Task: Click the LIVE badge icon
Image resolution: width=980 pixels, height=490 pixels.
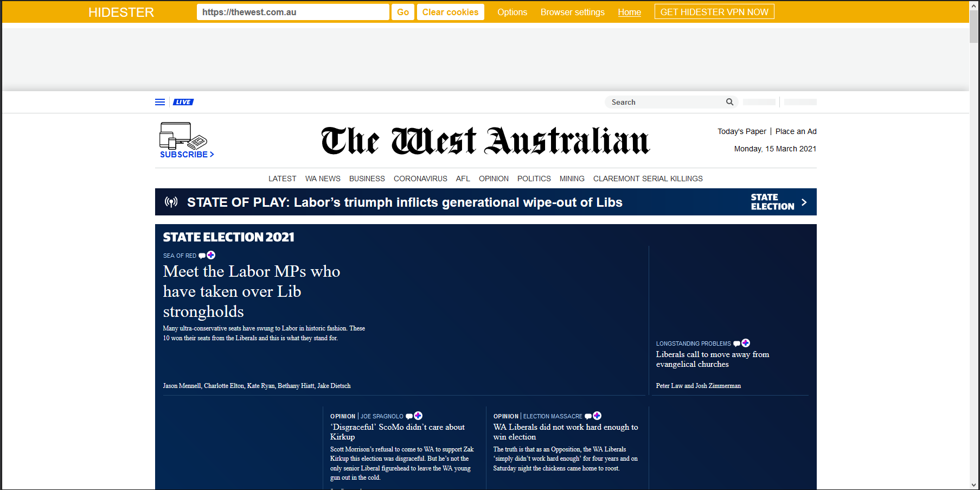Action: (183, 102)
